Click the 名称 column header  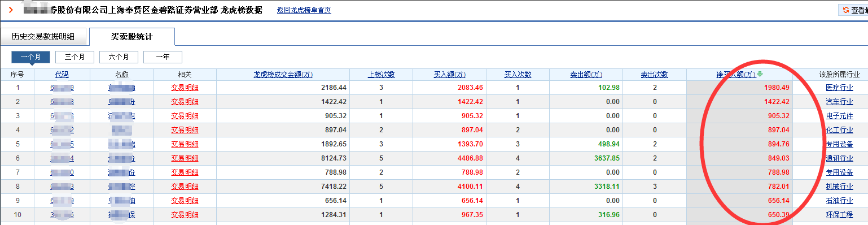click(121, 75)
